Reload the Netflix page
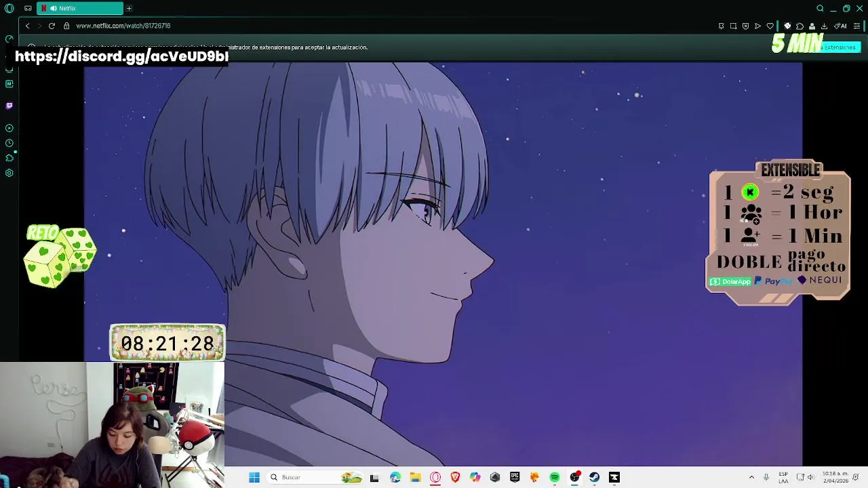The width and height of the screenshot is (868, 488). pos(52,26)
